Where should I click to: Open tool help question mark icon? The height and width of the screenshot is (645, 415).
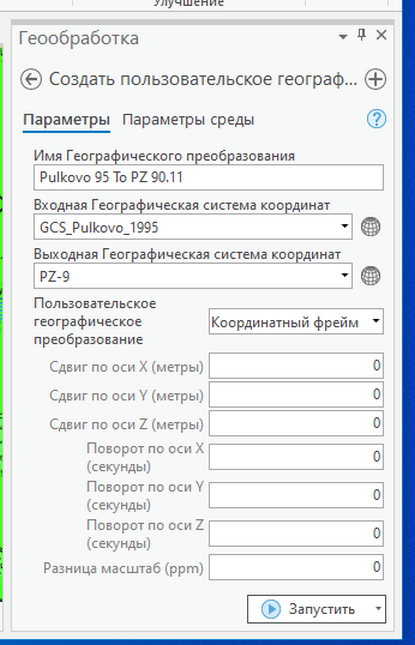pos(376,119)
